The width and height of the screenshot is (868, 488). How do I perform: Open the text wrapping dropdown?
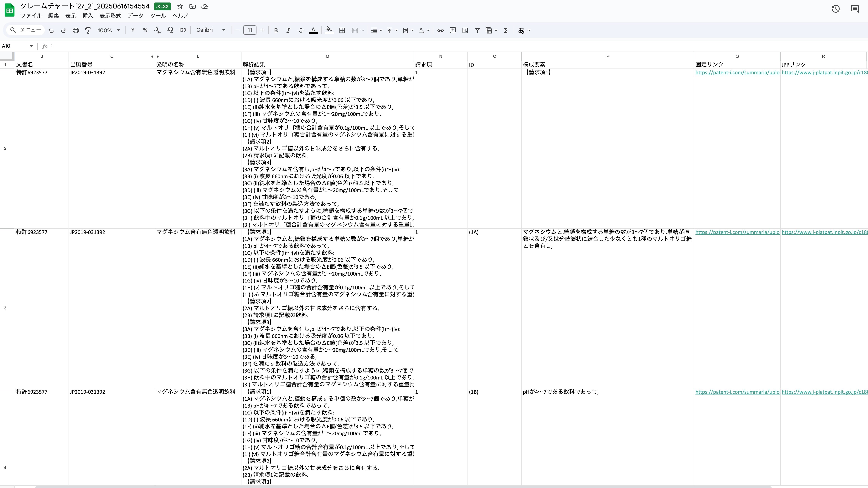point(408,30)
